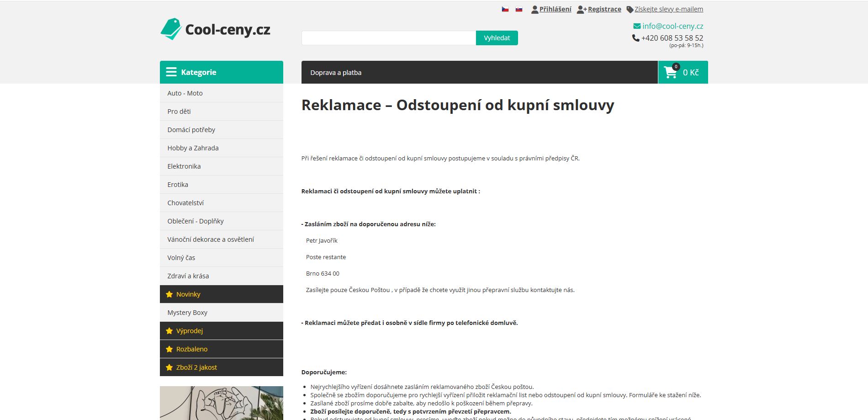Click the star icon next to Zboží 2 jakost
The height and width of the screenshot is (420, 868).
pos(169,367)
